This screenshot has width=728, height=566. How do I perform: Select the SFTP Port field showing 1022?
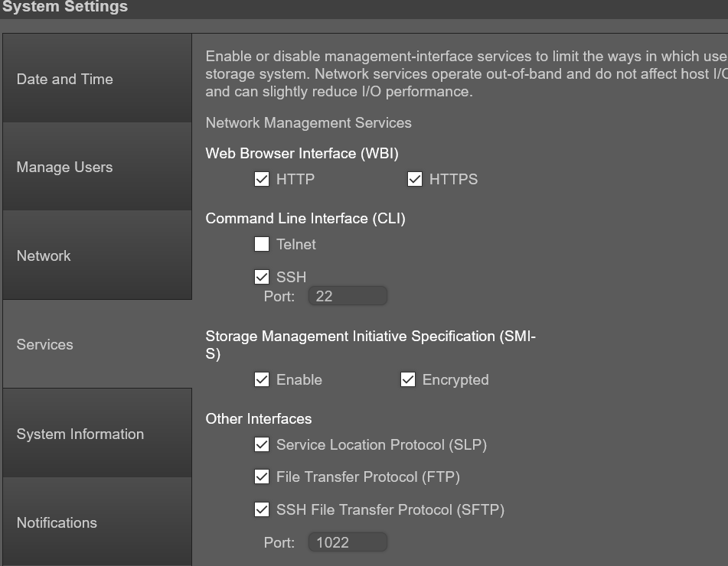pyautogui.click(x=348, y=542)
